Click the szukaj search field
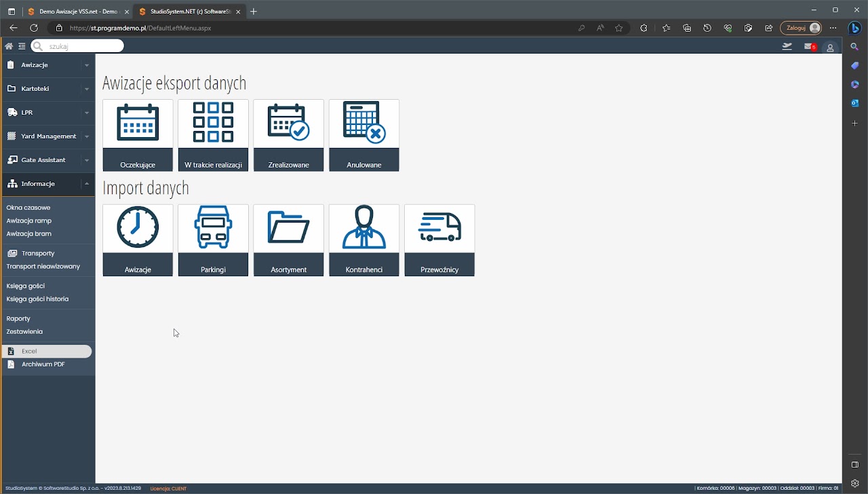 pos(81,46)
